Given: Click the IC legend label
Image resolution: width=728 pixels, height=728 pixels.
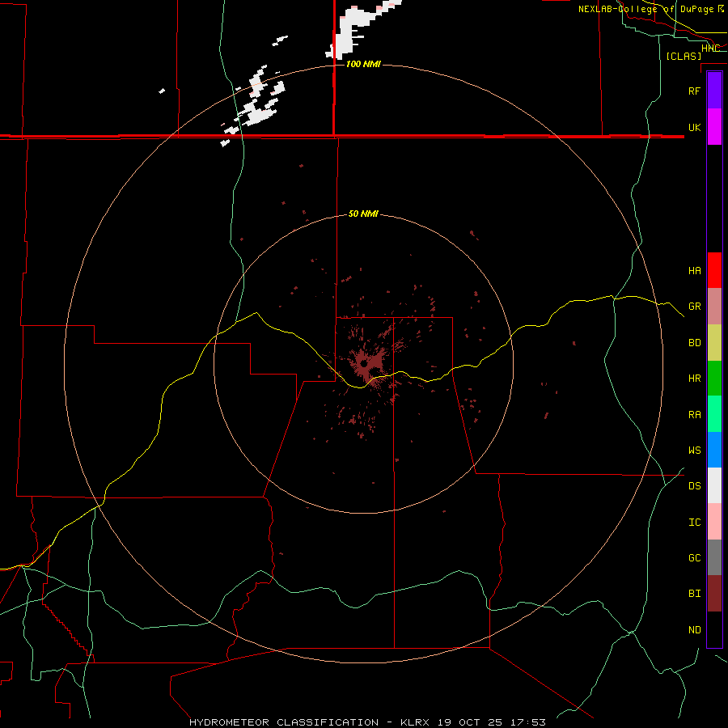Looking at the screenshot, I should pos(694,523).
